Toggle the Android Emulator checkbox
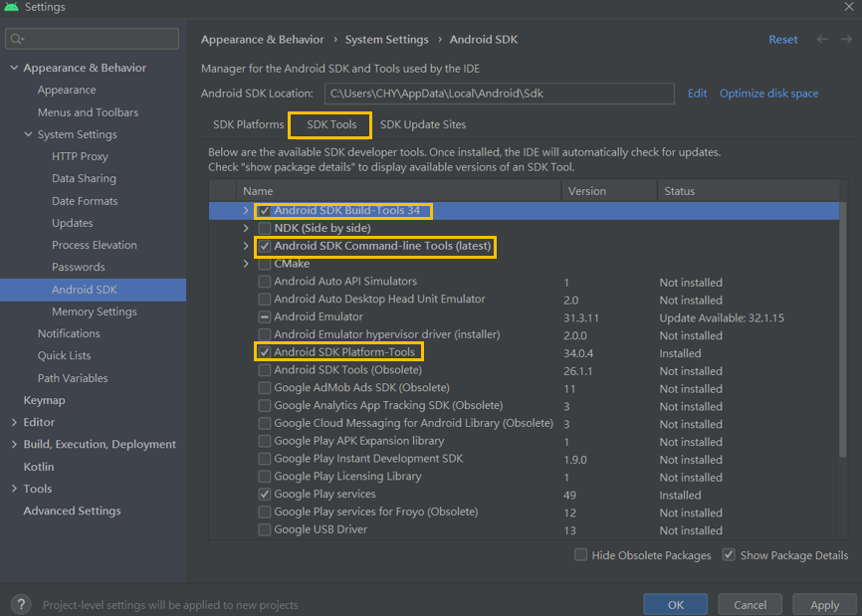This screenshot has height=616, width=862. click(265, 317)
